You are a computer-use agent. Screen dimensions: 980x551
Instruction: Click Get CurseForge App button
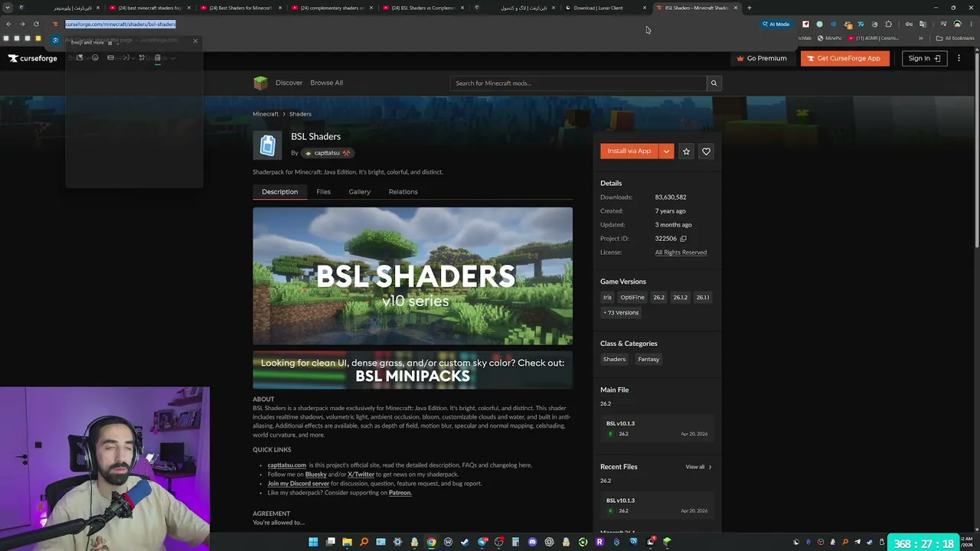(845, 58)
